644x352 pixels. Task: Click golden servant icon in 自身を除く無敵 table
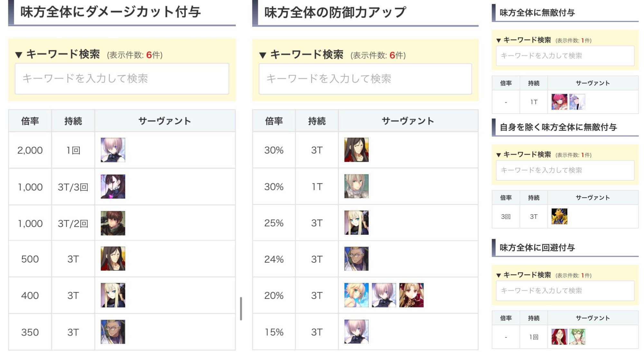[559, 216]
